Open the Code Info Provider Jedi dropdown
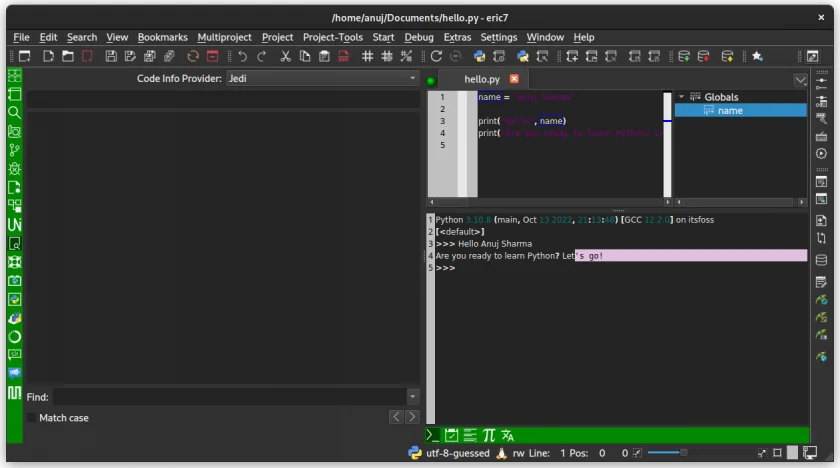Image resolution: width=840 pixels, height=468 pixels. click(322, 78)
